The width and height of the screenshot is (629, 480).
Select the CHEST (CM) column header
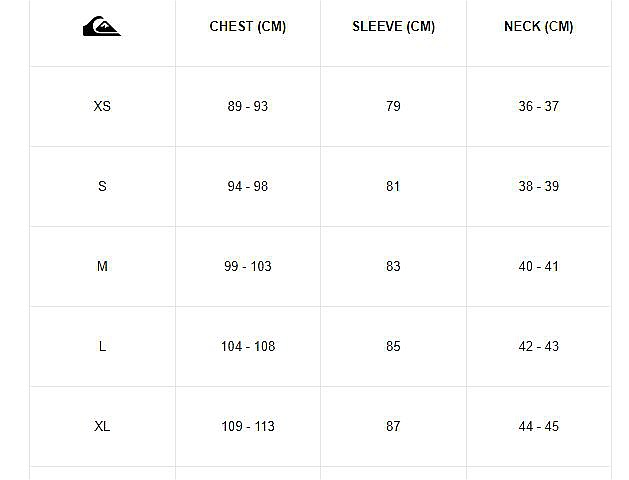point(247,27)
